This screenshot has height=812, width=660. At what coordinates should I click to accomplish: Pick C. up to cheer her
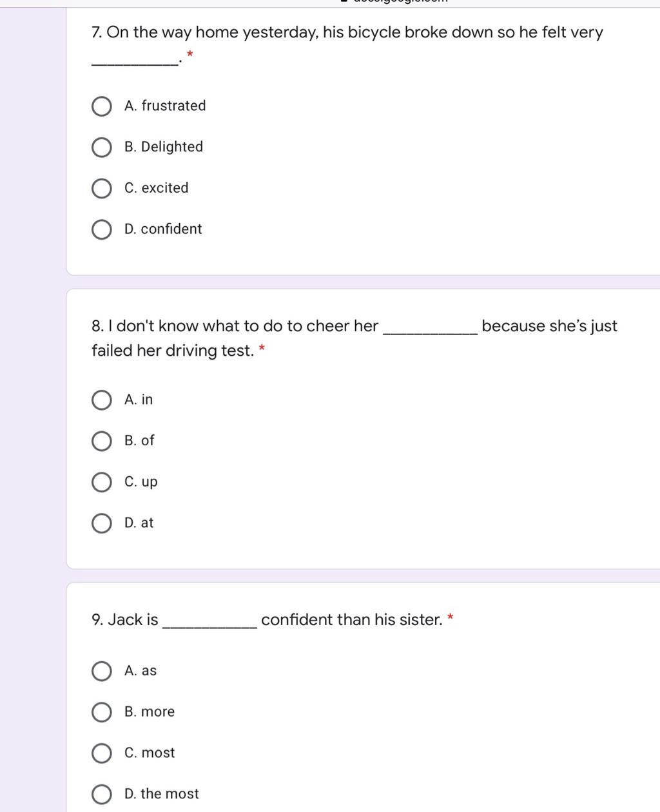pyautogui.click(x=101, y=482)
